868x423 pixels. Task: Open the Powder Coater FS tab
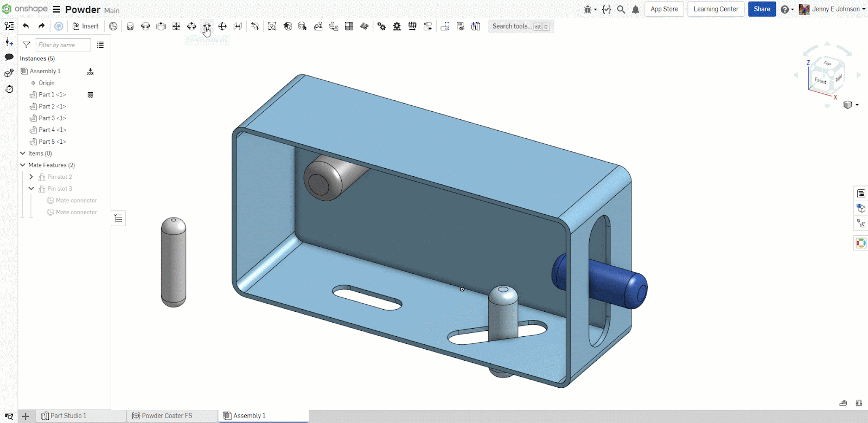[167, 416]
